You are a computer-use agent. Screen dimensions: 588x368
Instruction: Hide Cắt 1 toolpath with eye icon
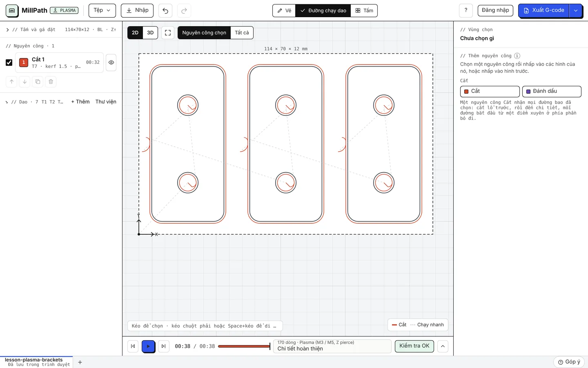(x=111, y=63)
